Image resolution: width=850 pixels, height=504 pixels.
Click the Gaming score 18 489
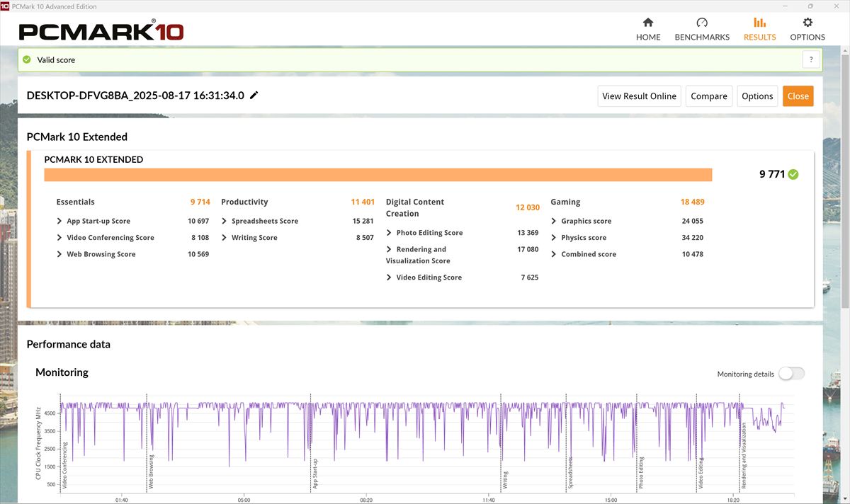tap(693, 202)
